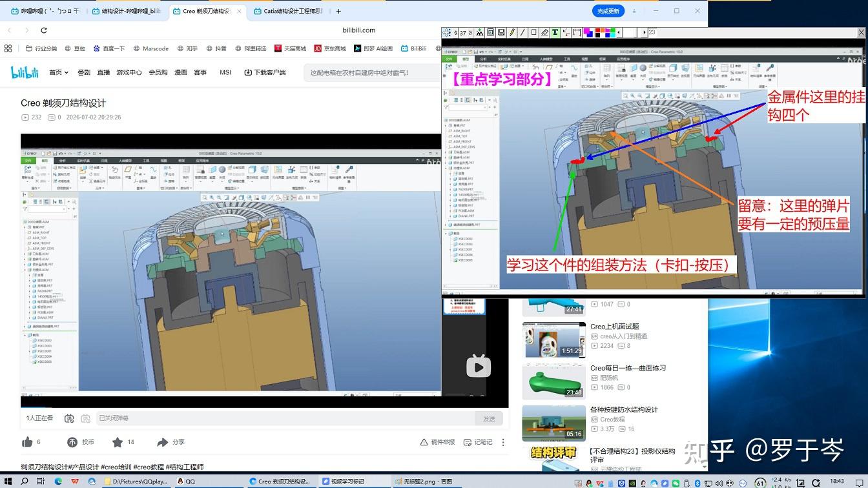Increase line width with right arrow
This screenshot has height=488, width=868.
point(644,32)
